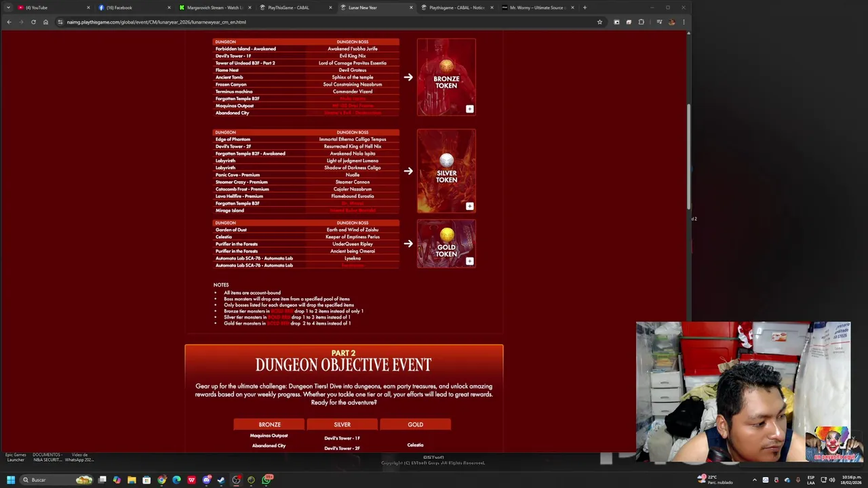Click the 'Garden of Dust' dungeon row
868x488 pixels.
tap(306, 230)
